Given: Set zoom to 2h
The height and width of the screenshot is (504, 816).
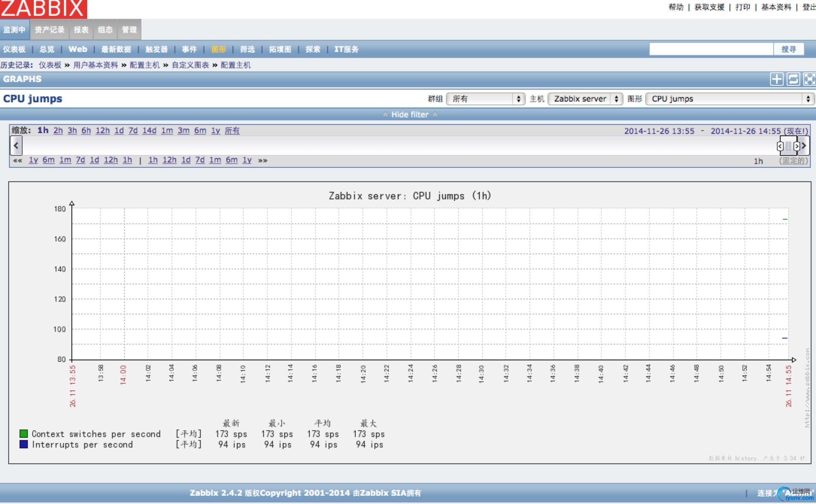Looking at the screenshot, I should 58,131.
